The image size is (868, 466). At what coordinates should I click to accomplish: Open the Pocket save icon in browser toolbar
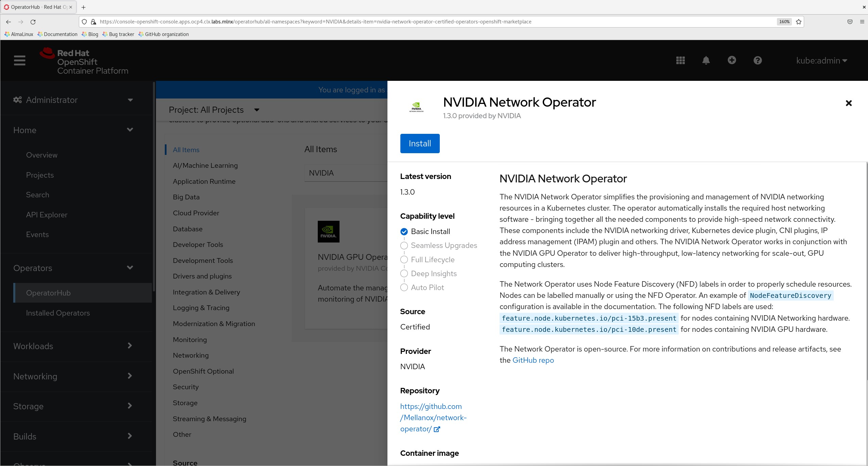click(x=850, y=22)
